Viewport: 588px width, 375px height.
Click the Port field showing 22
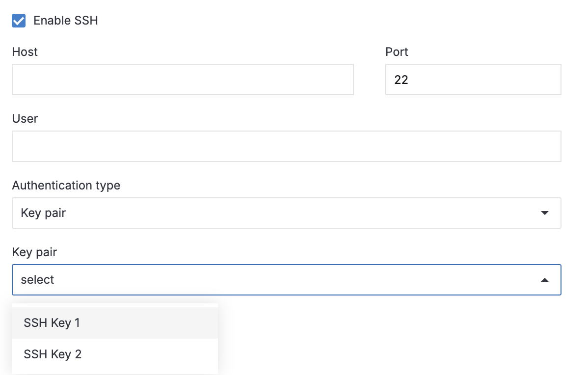coord(473,80)
